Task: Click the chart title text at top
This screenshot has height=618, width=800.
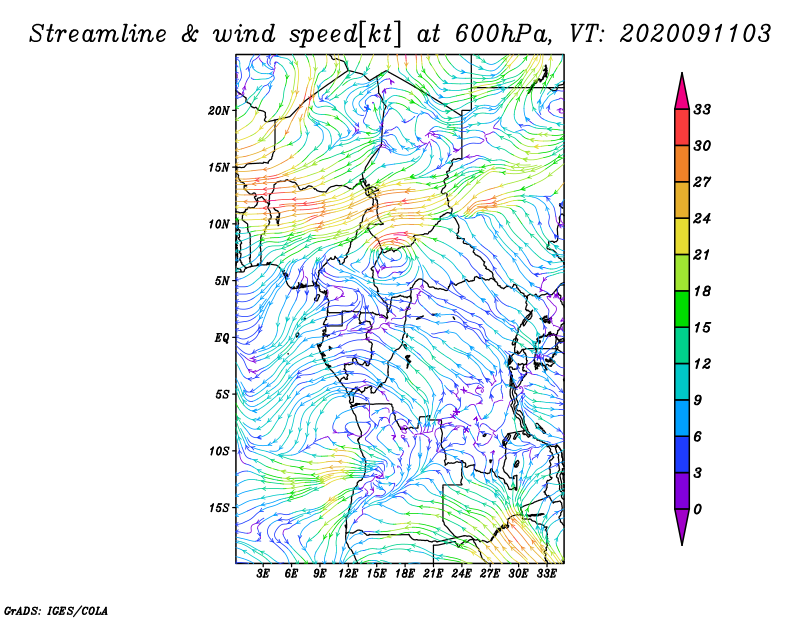Action: [400, 33]
